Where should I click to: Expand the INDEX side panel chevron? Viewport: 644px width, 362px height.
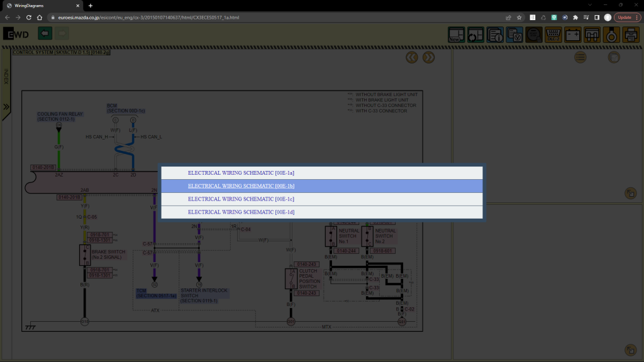tap(6, 107)
